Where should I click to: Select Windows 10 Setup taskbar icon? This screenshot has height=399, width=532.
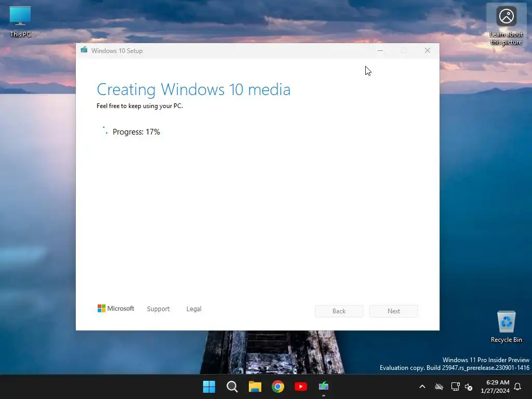click(x=323, y=387)
